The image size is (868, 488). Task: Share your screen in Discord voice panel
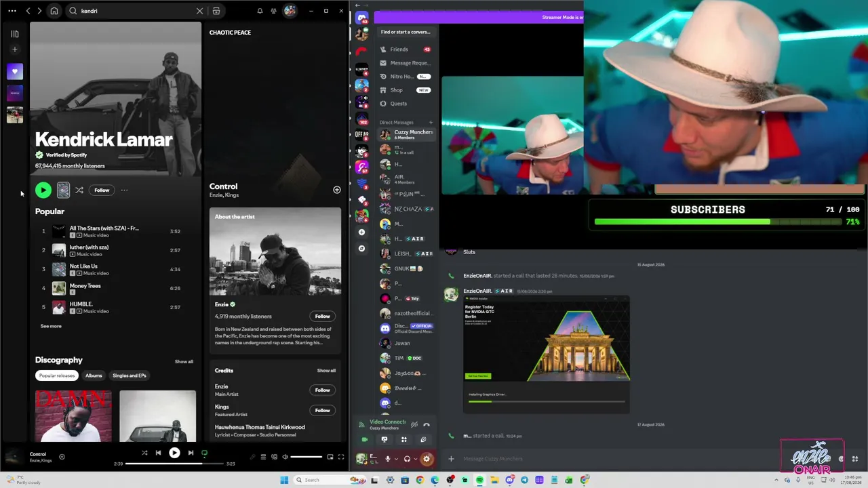(x=384, y=440)
